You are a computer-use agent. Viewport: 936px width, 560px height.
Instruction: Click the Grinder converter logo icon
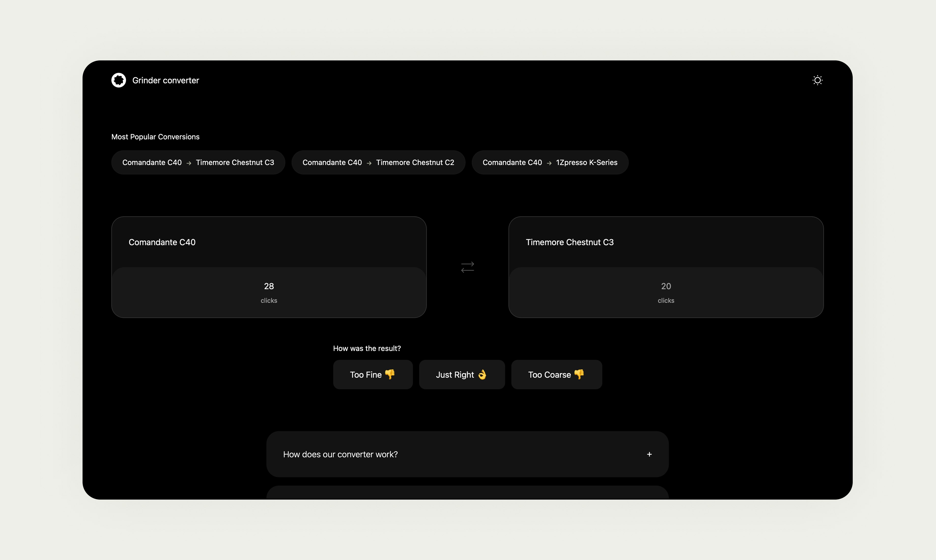point(118,80)
